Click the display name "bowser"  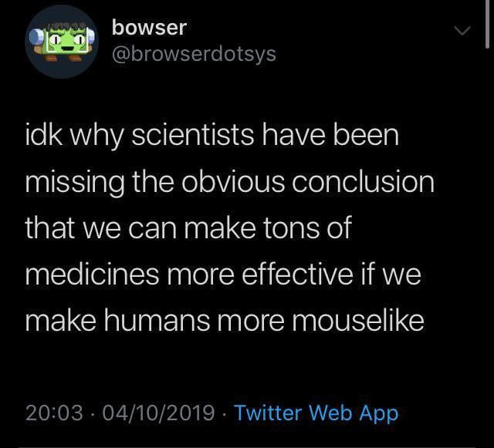pos(149,27)
